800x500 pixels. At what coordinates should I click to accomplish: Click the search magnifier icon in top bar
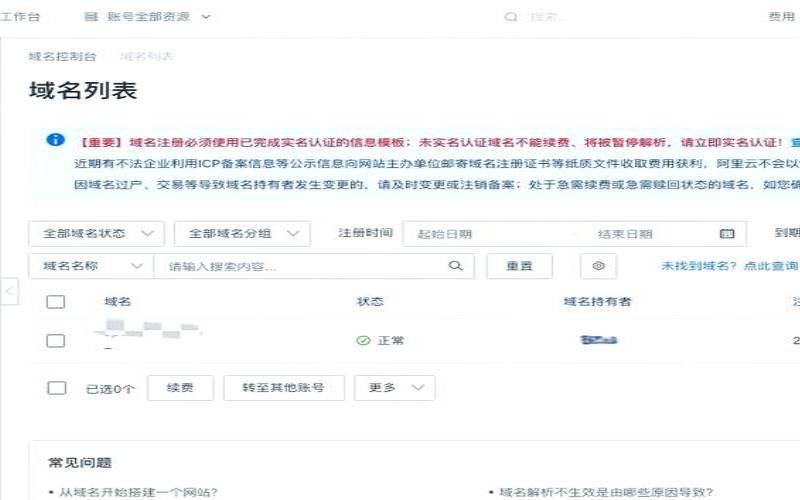511,17
